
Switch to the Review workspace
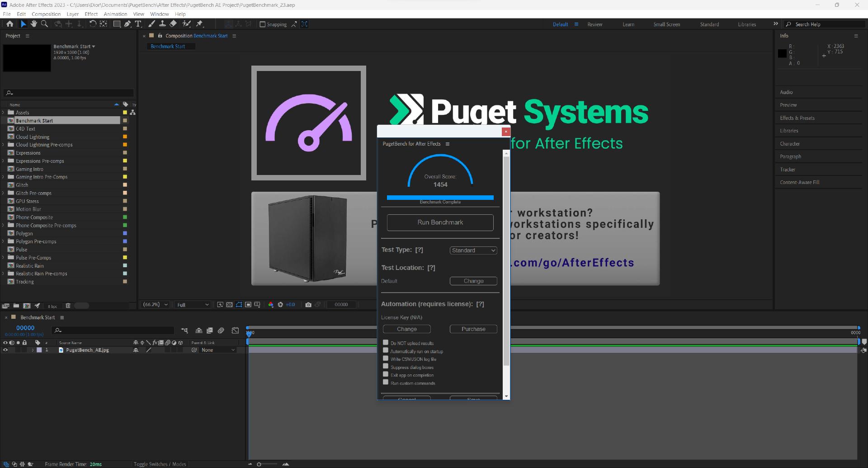pyautogui.click(x=594, y=24)
